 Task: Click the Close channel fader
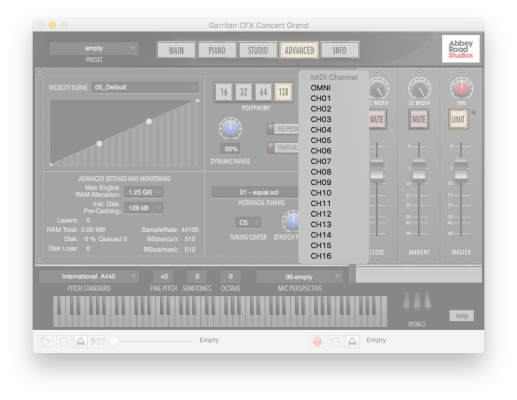[x=377, y=170]
